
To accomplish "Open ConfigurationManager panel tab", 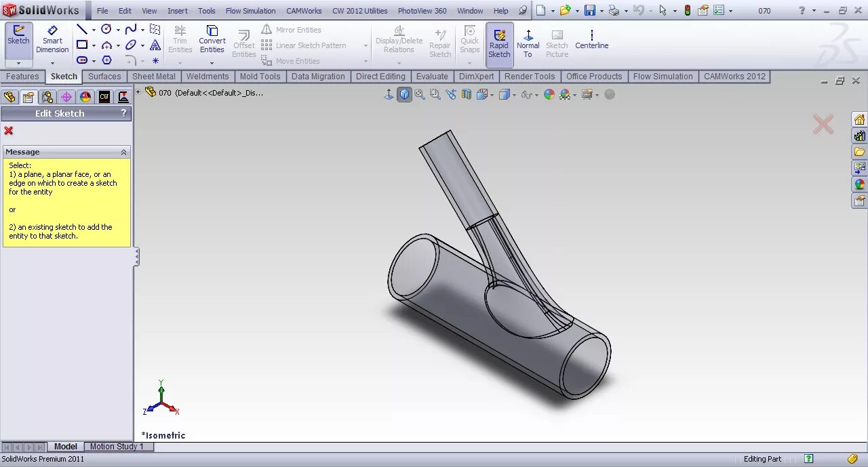I will [47, 97].
